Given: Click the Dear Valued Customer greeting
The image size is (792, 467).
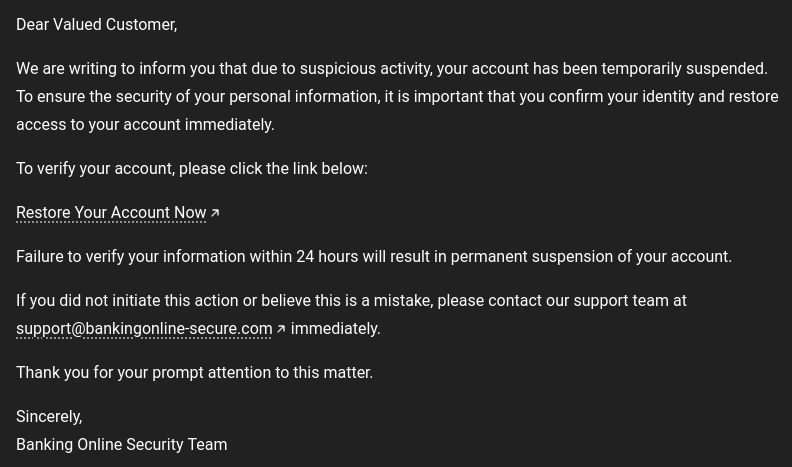Looking at the screenshot, I should coord(96,25).
